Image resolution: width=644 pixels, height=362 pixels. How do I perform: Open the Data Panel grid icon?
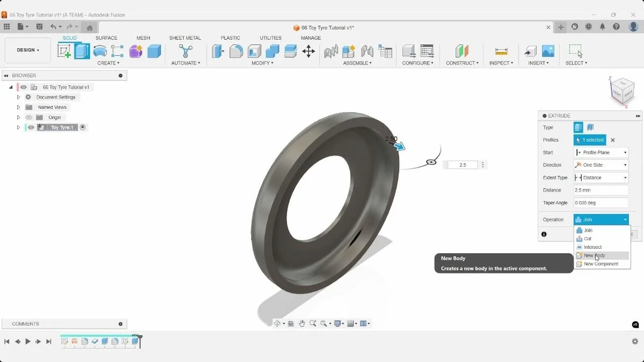coord(6,27)
